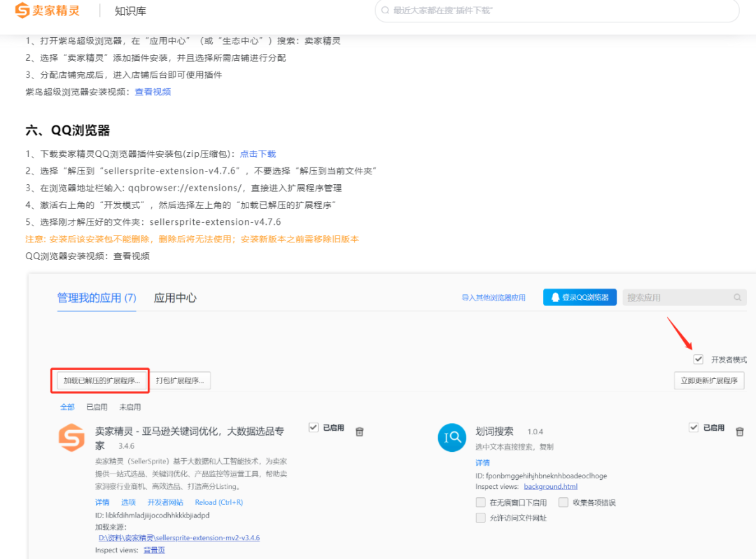This screenshot has width=756, height=559.
Task: Focus the 搜索应用 input field
Action: (684, 297)
